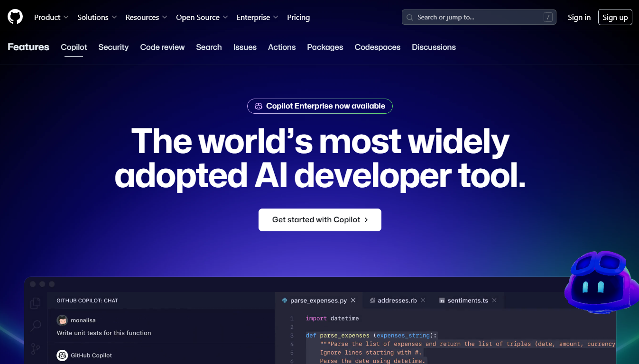Click the editor source control icon
Screen dimensions: 639x364
point(36,349)
